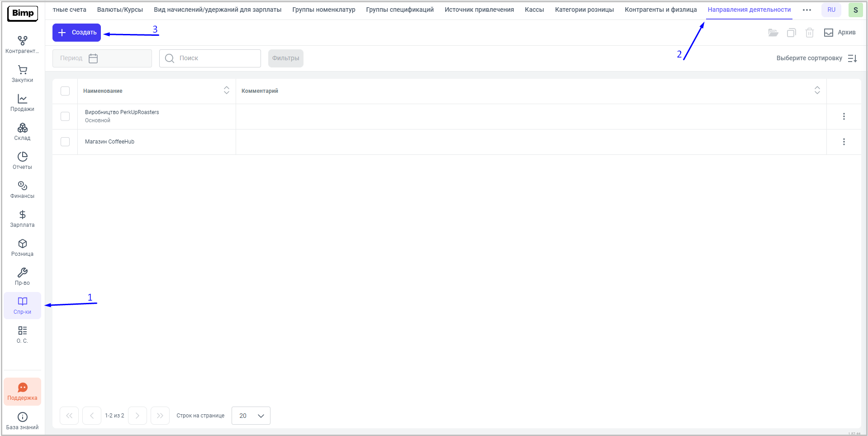The height and width of the screenshot is (436, 868).
Task: Go to the Отчеты reports section
Action: point(22,161)
